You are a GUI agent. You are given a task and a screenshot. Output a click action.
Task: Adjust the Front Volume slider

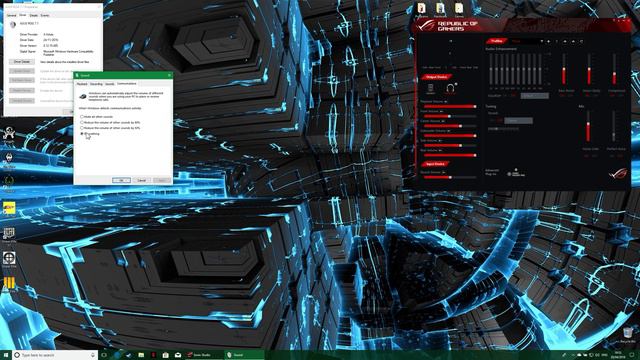tap(449, 116)
